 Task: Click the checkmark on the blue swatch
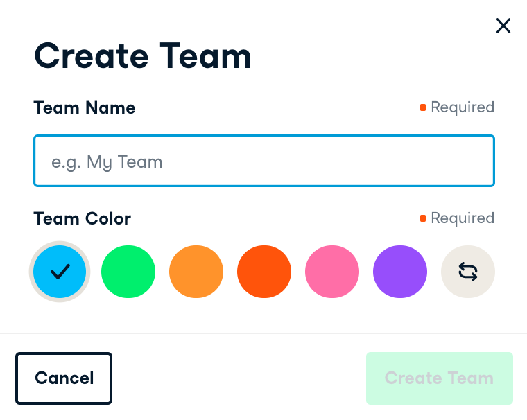[x=60, y=272]
